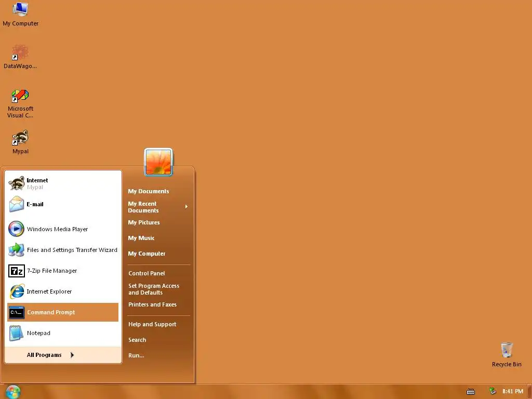The image size is (532, 399).
Task: Launch Windows Media Player from the list
Action: point(63,229)
